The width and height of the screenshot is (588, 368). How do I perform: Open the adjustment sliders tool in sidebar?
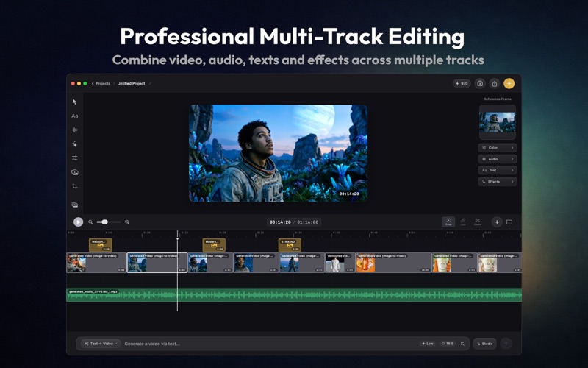point(75,158)
